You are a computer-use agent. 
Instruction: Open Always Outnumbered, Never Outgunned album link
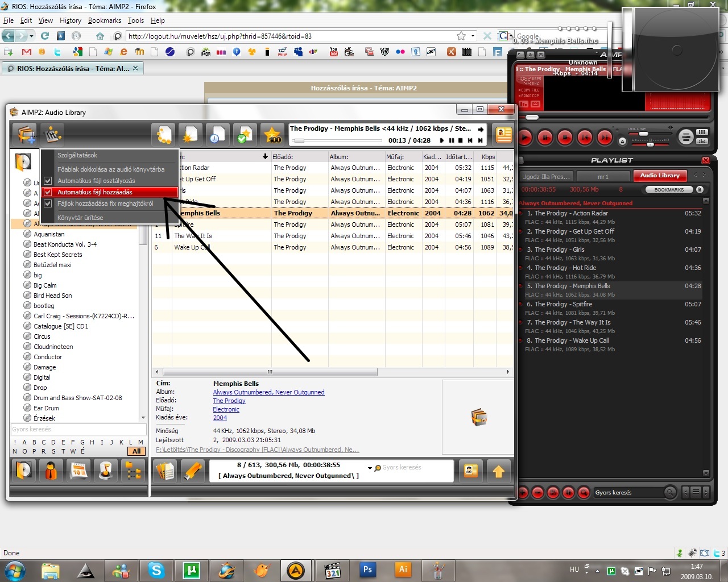tap(268, 392)
